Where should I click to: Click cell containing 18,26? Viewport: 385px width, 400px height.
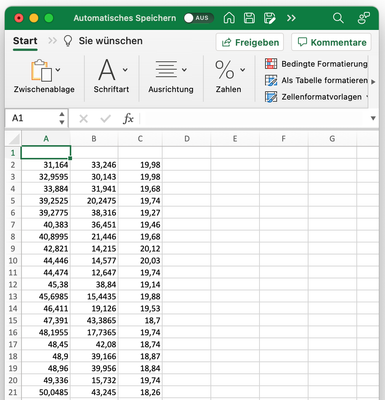tap(140, 393)
